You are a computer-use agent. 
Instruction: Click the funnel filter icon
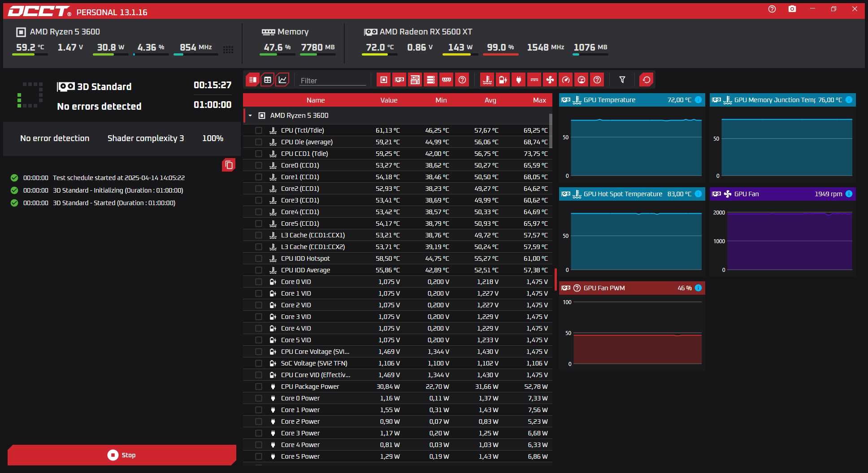622,80
